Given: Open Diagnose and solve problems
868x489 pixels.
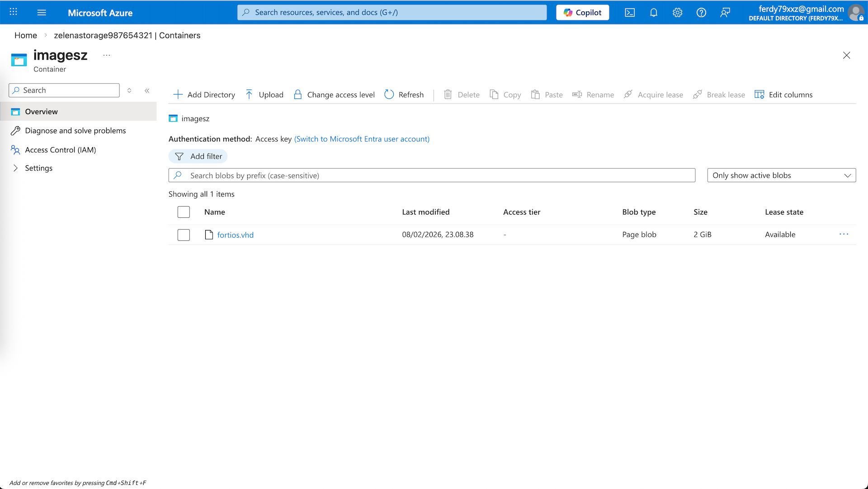Looking at the screenshot, I should click(75, 131).
